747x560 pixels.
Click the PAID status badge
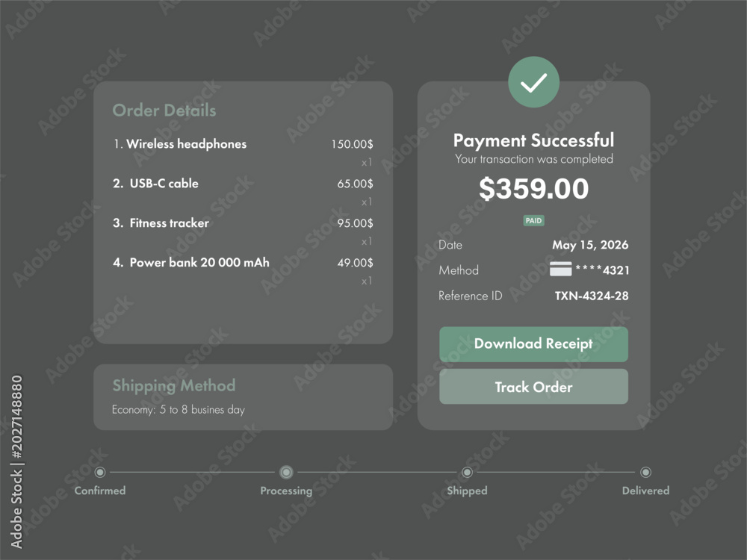tap(533, 220)
